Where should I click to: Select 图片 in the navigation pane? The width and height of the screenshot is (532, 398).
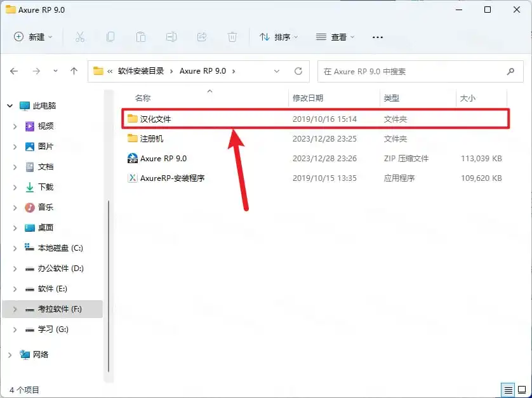(x=46, y=147)
